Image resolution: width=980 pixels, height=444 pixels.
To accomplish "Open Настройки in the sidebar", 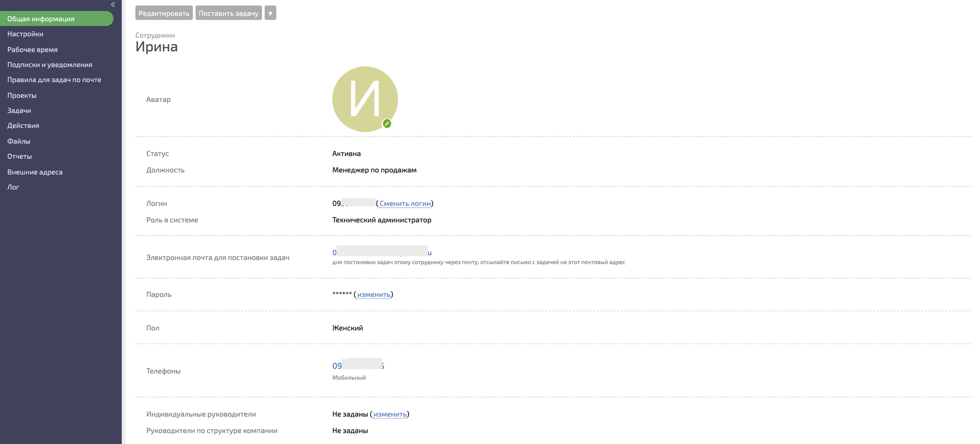I will [x=25, y=34].
